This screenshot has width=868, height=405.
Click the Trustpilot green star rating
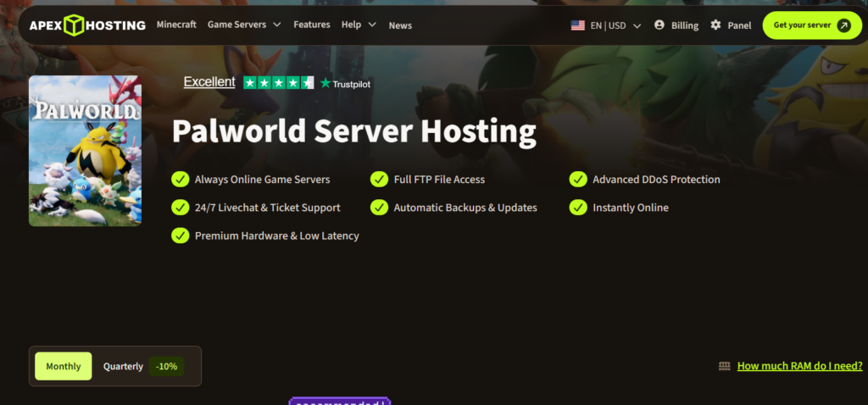278,83
